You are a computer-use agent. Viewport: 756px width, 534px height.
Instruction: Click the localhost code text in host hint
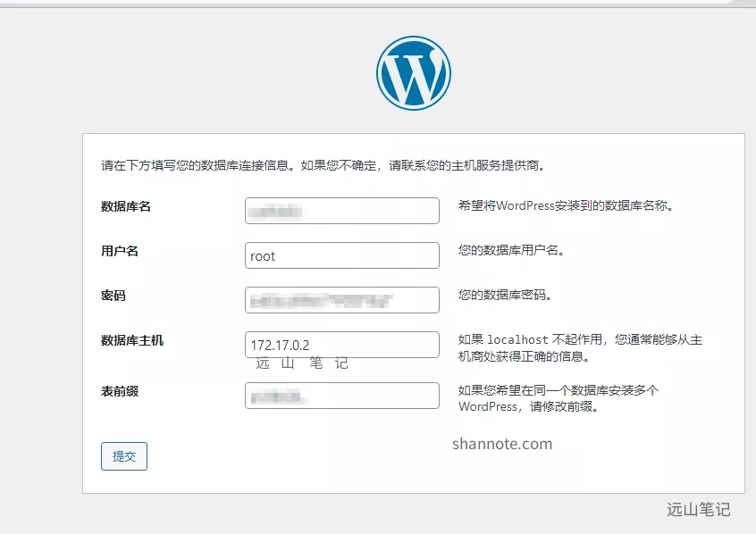517,340
